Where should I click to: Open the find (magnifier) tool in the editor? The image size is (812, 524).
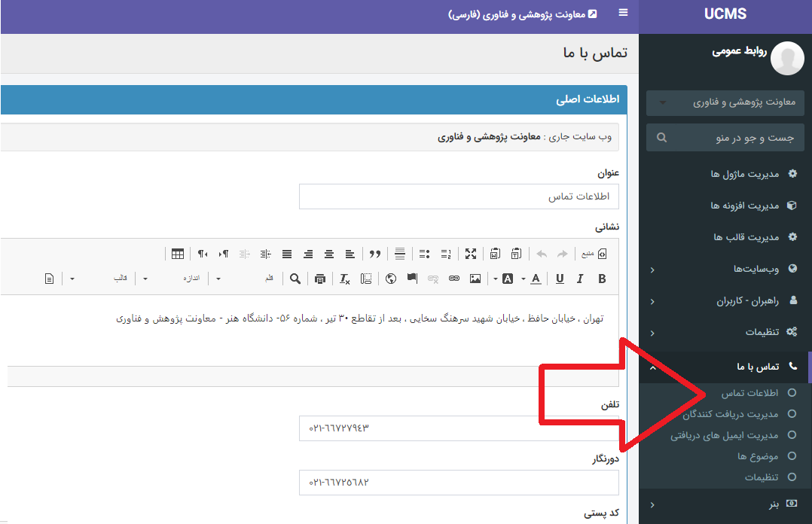(x=295, y=279)
